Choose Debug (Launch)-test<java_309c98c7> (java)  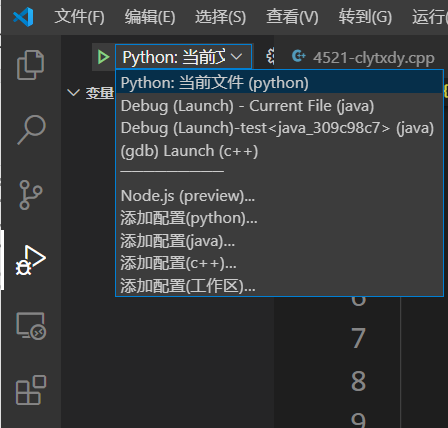(x=279, y=128)
